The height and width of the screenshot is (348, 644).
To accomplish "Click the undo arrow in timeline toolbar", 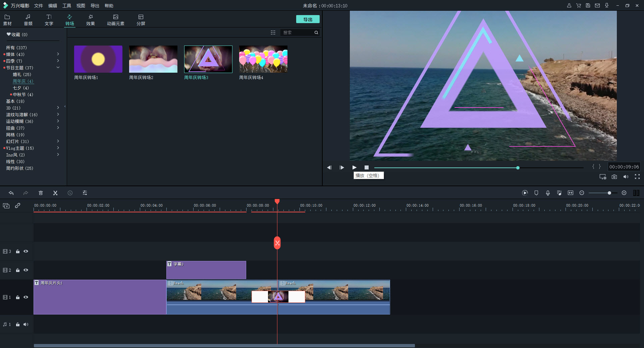I will pos(11,193).
